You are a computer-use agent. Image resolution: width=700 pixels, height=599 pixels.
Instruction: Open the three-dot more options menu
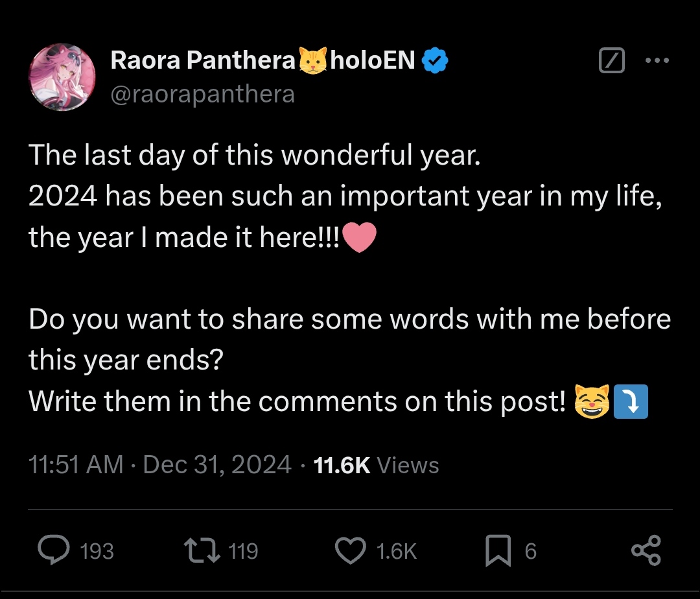(657, 61)
